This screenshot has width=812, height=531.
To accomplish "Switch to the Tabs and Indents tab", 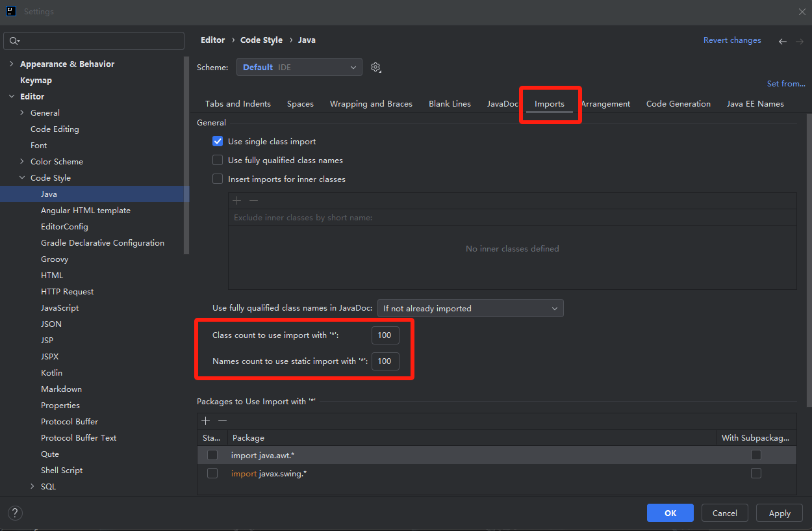I will (x=238, y=104).
